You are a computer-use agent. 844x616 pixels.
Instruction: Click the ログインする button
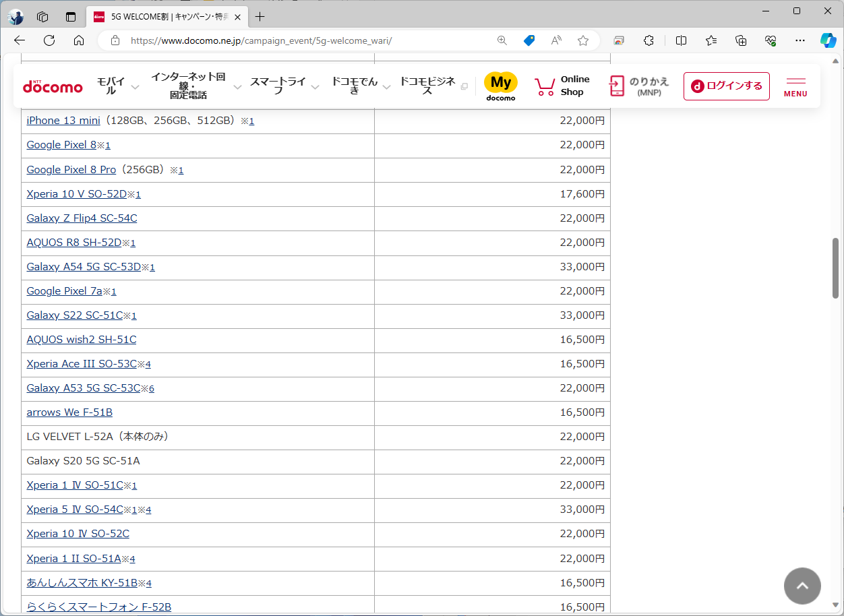[x=727, y=86]
